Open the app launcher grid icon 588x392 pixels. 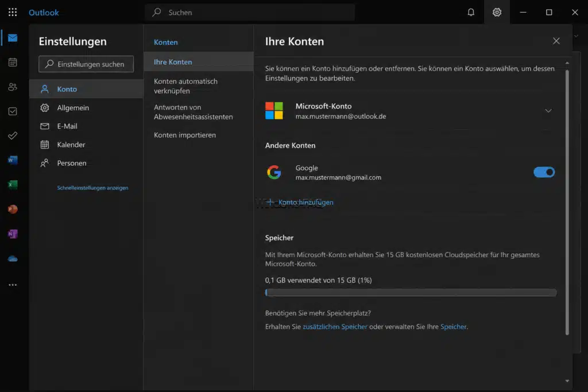13,13
